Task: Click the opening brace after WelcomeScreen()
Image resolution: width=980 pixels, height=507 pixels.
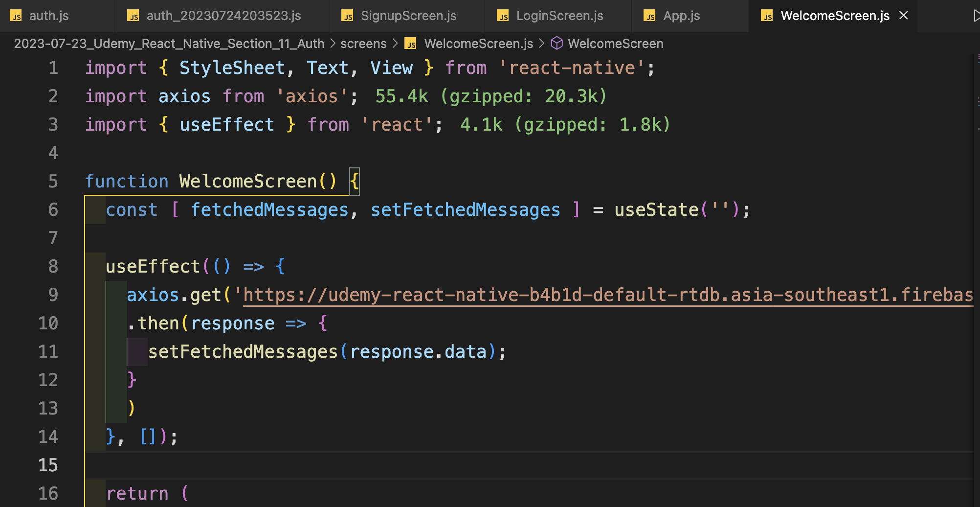Action: (355, 182)
